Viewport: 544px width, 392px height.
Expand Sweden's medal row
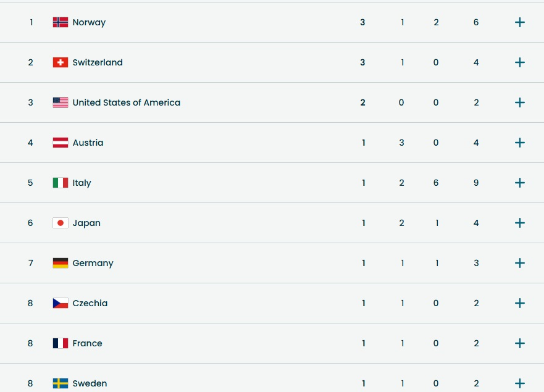click(520, 383)
